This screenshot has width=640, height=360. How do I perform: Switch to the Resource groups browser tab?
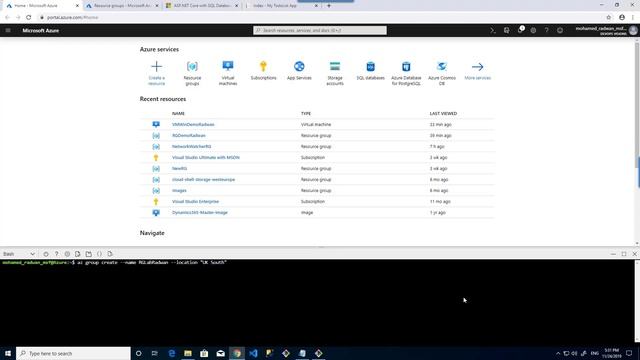pos(122,6)
